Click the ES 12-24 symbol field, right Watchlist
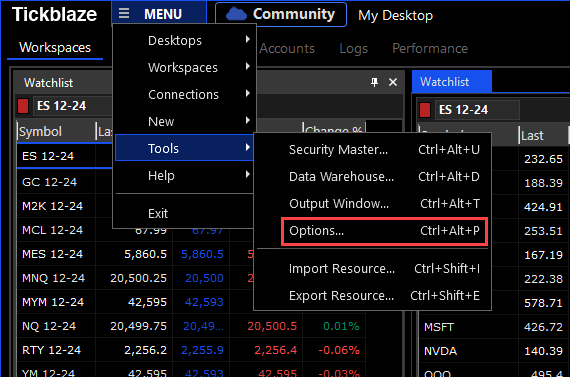Screen dimensions: 570x377 pyautogui.click(x=477, y=110)
